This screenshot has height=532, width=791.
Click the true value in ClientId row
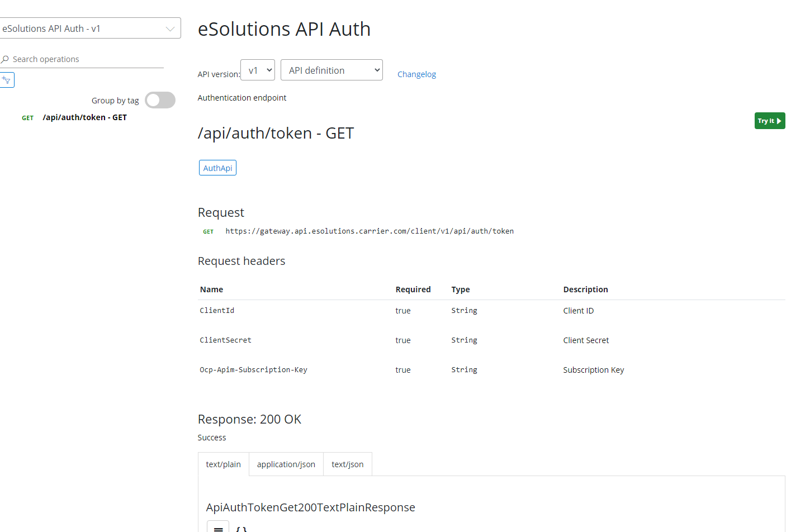click(x=403, y=311)
